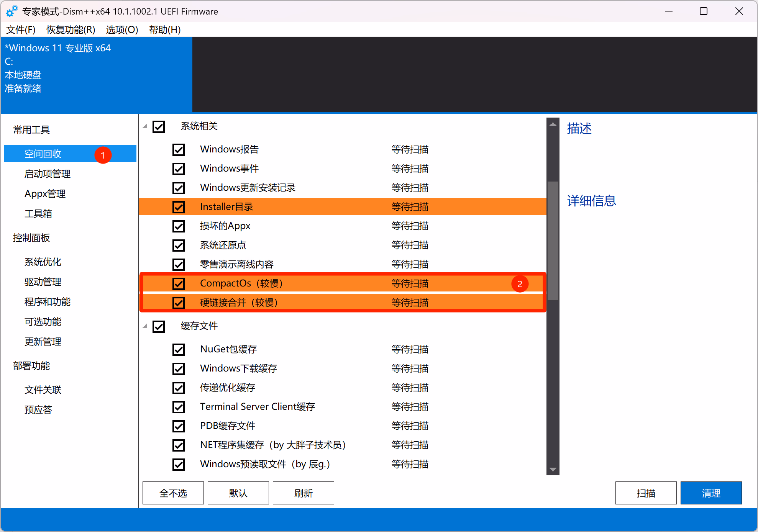
Task: Open 文件关联 in the sidebar
Action: (43, 390)
